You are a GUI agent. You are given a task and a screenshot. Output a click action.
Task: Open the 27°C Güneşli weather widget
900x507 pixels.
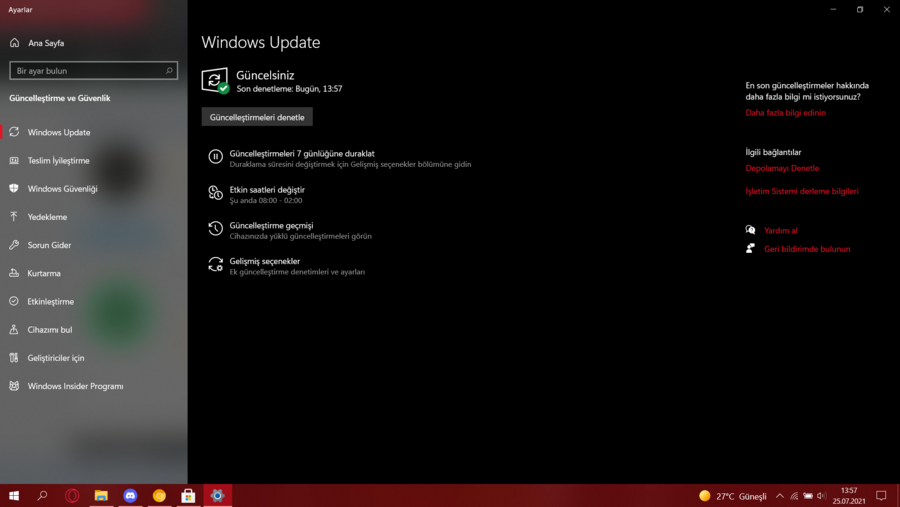[732, 496]
